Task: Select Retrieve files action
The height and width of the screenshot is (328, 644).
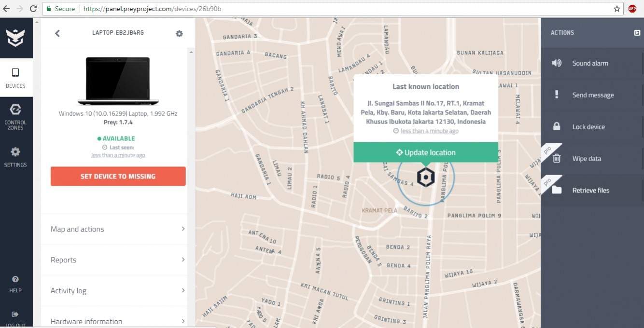Action: pyautogui.click(x=592, y=191)
